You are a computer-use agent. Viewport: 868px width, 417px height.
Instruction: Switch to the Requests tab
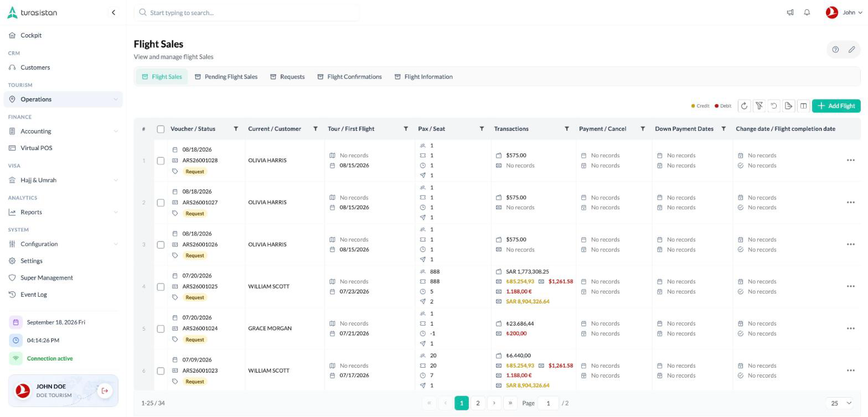(x=287, y=76)
